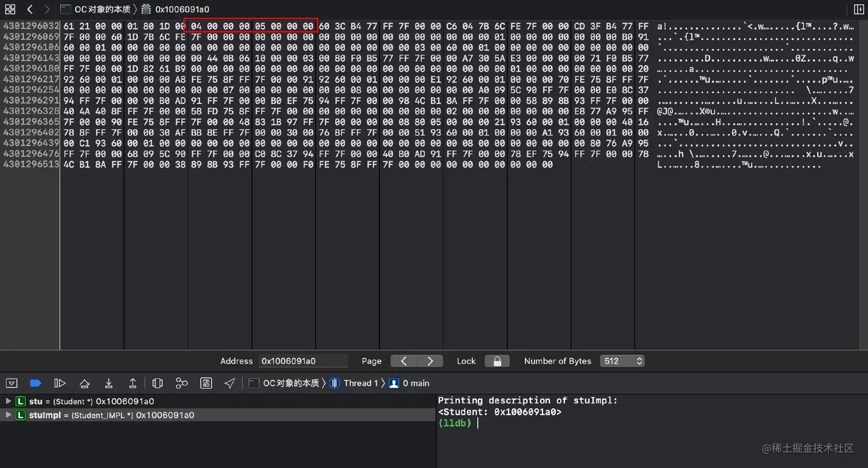This screenshot has height=468, width=868.
Task: Click the (lldb) console prompt
Action: [455, 423]
